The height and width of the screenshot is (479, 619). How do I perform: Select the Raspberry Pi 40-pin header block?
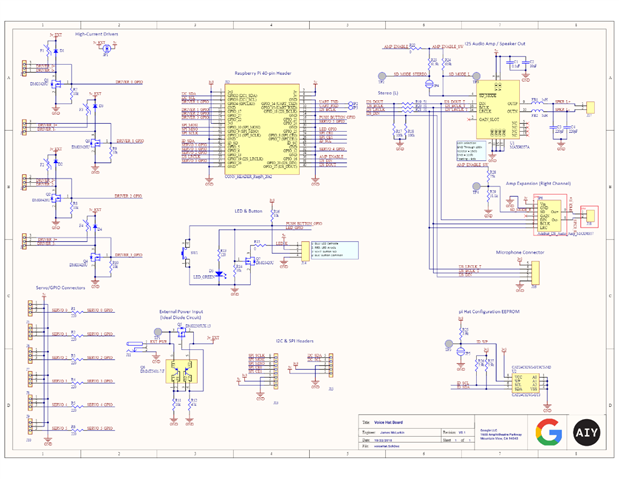coord(262,129)
